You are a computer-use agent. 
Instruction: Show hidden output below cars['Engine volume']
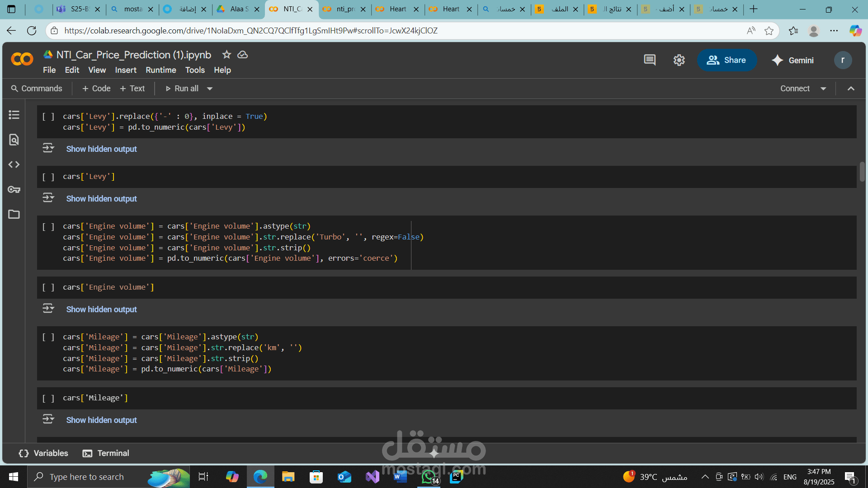coord(101,309)
